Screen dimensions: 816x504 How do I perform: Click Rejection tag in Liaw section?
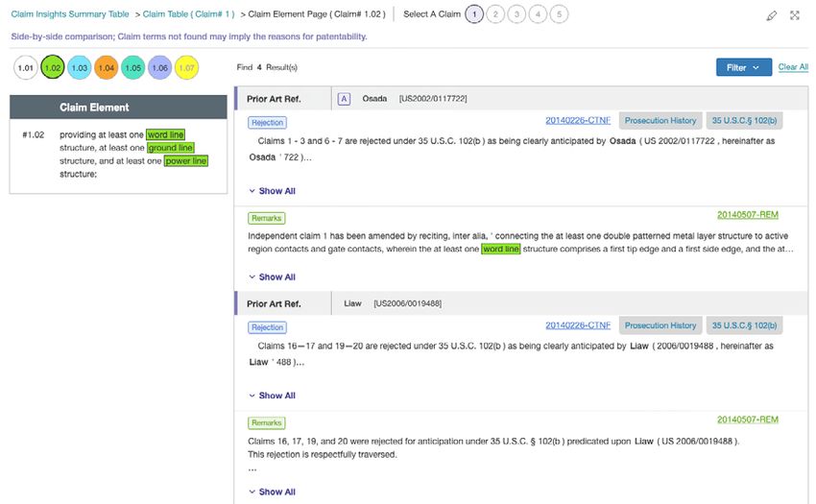(268, 327)
